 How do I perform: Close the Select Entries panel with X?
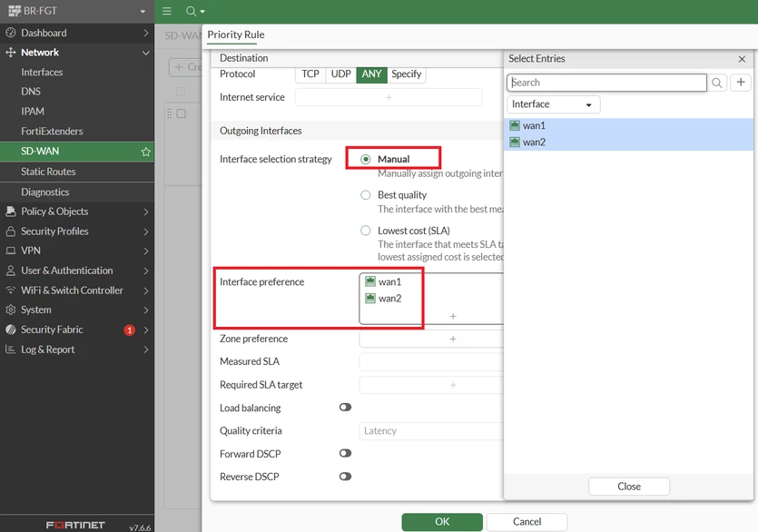[742, 59]
